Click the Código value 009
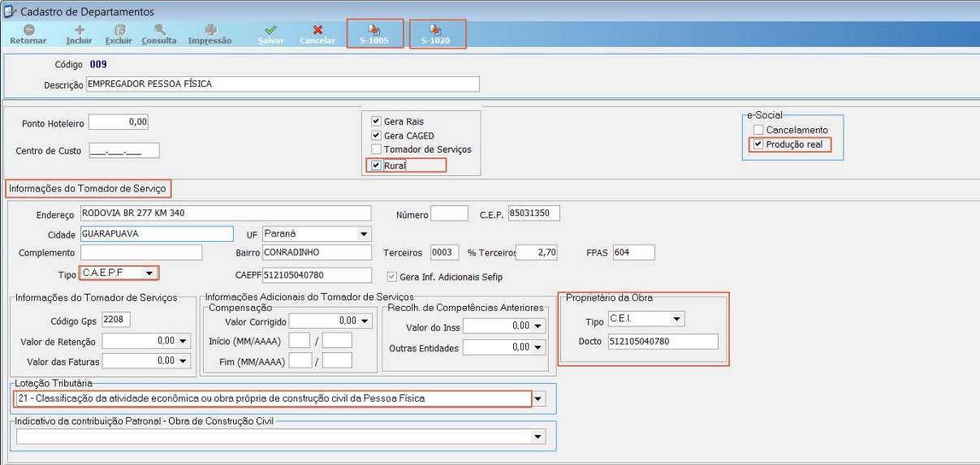 [98, 64]
